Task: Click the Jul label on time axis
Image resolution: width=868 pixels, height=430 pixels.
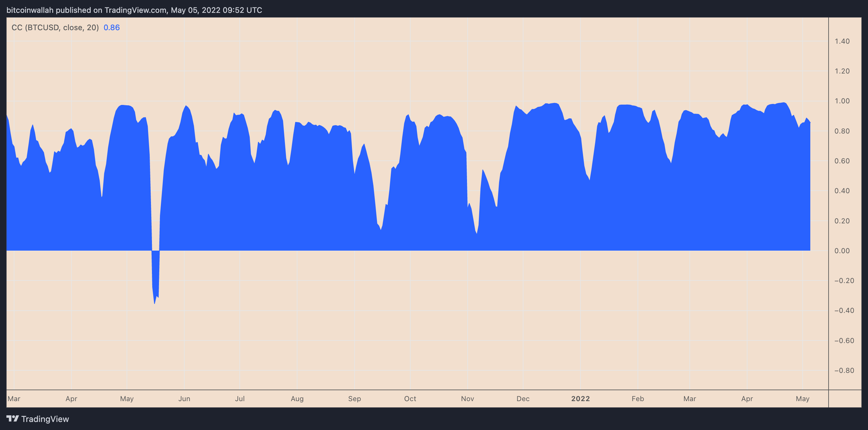Action: coord(239,399)
